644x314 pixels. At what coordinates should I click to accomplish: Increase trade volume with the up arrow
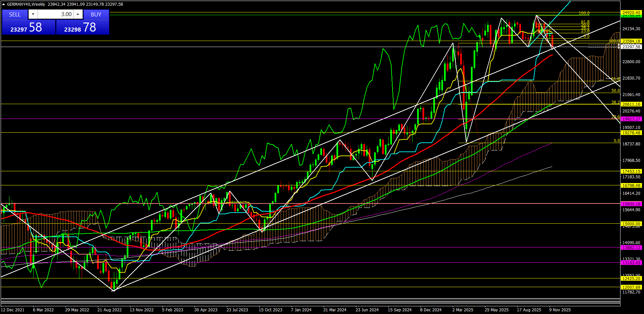[x=78, y=14]
